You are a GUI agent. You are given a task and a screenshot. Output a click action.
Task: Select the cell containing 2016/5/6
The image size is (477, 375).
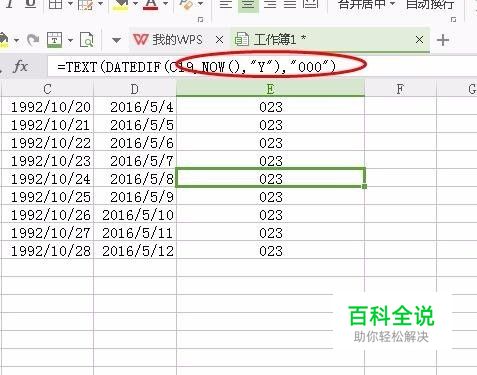tap(135, 143)
